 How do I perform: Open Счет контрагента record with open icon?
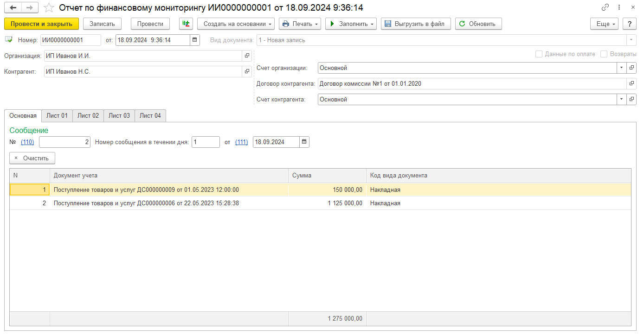(x=631, y=100)
